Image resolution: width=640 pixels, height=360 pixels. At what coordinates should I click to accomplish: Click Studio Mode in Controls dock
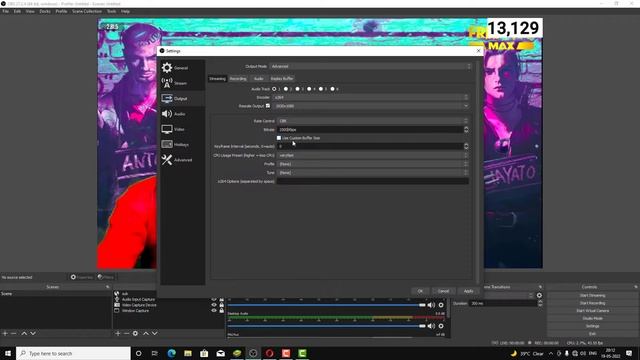click(x=592, y=318)
